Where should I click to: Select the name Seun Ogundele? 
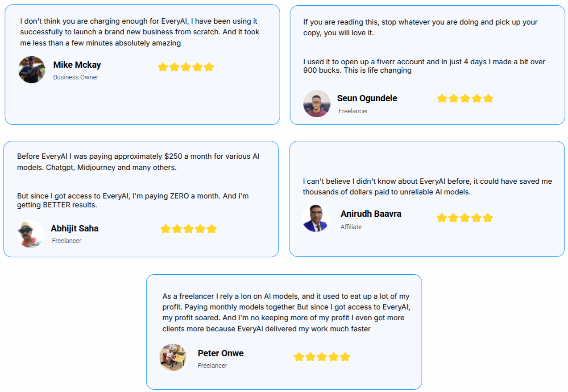point(367,98)
